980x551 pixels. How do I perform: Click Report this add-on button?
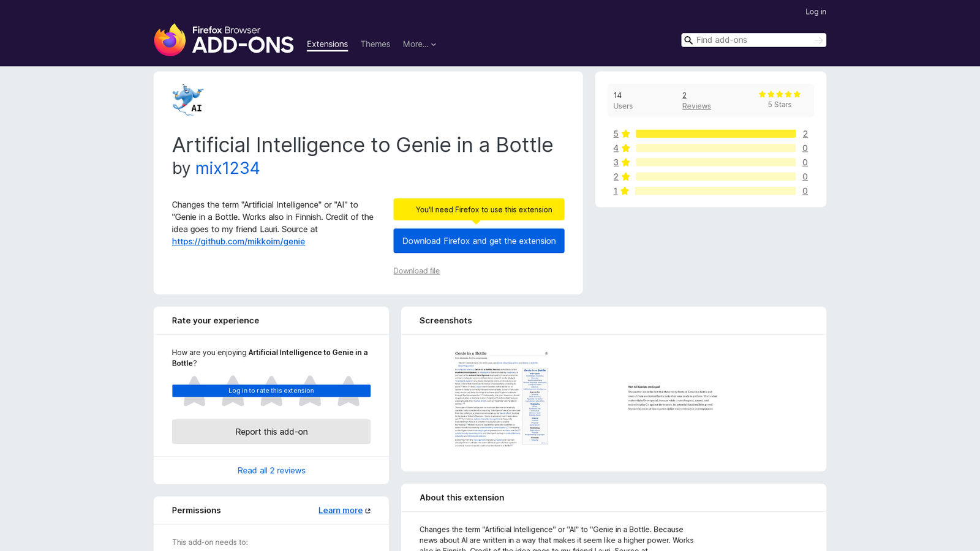coord(271,432)
